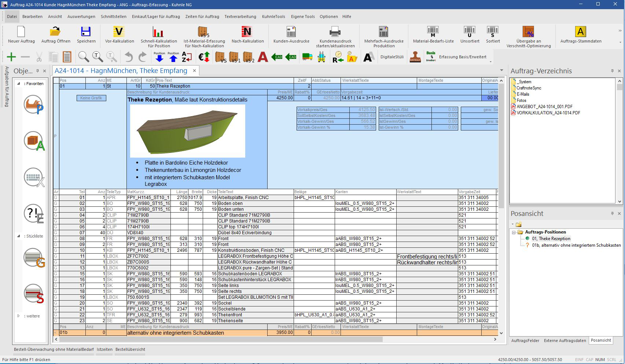The height and width of the screenshot is (364, 625).
Task: Click the Speichern disk icon
Action: tap(86, 32)
